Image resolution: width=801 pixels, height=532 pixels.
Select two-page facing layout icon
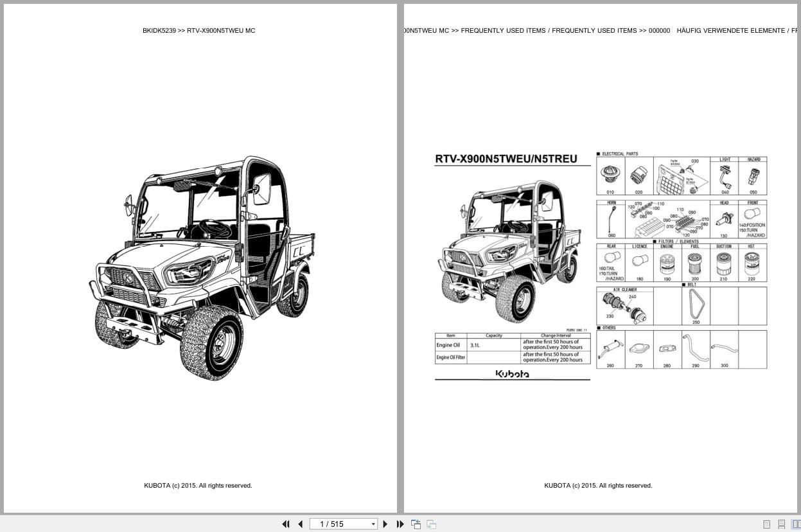coord(796,524)
